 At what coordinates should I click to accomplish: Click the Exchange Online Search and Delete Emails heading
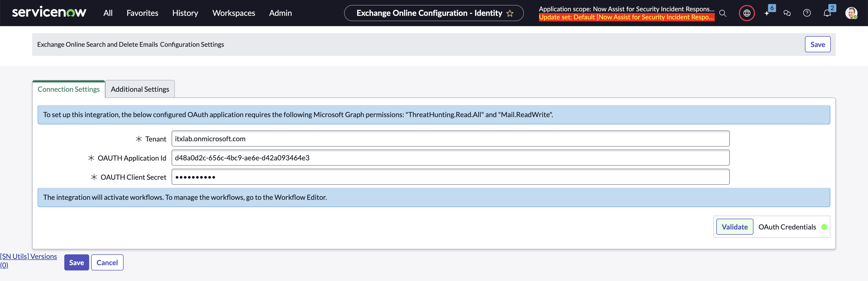tap(130, 44)
